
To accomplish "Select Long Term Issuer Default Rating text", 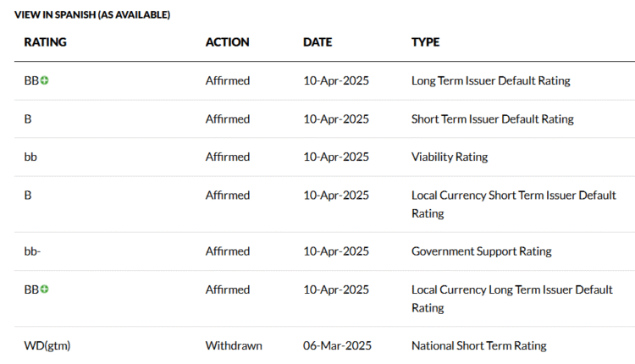I will [490, 80].
